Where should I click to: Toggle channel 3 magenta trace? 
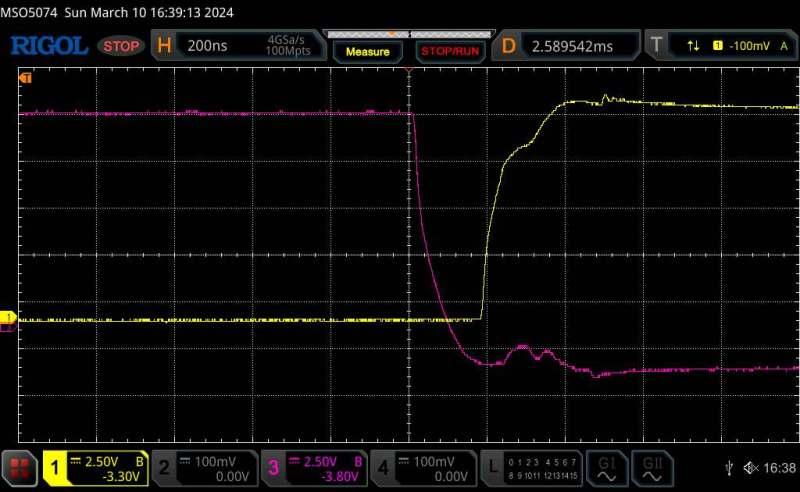coord(314,467)
